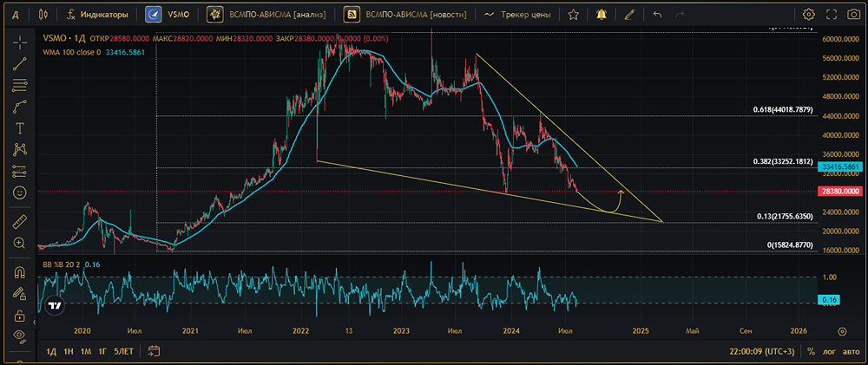This screenshot has height=365, width=868.
Task: Undo the last chart action
Action: click(x=657, y=15)
